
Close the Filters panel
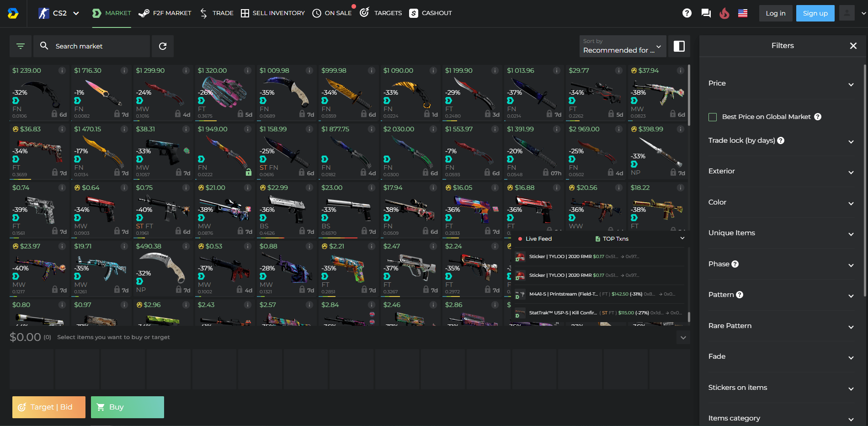(x=853, y=46)
